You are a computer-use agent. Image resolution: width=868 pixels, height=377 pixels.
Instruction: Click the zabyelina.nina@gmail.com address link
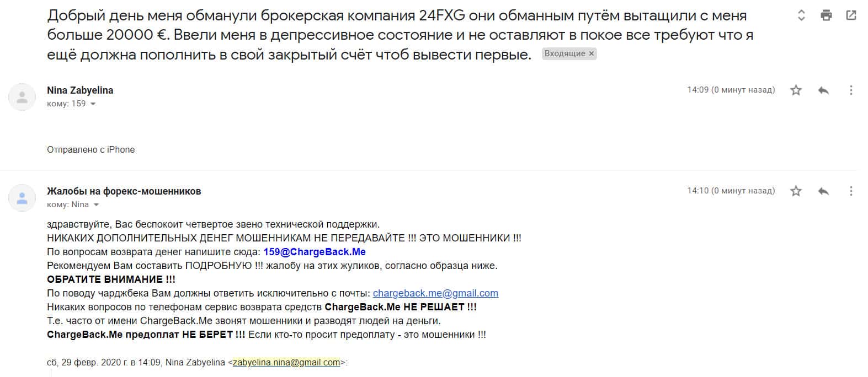[286, 363]
